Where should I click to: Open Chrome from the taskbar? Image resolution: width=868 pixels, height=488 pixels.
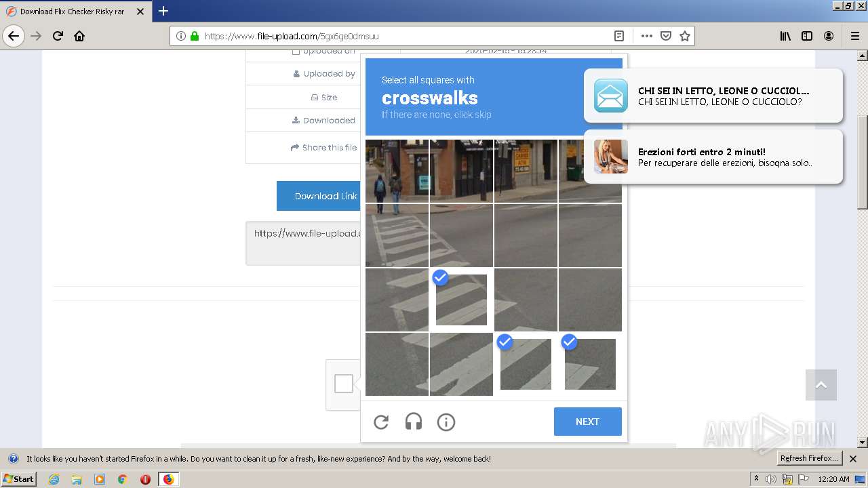pyautogui.click(x=122, y=479)
